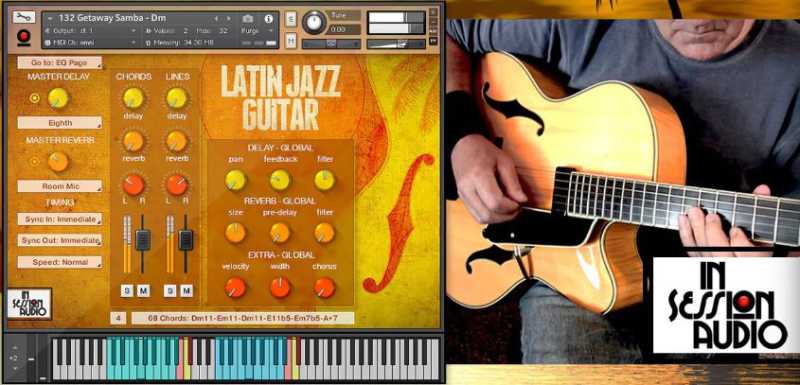Open the MIDI Ch dropdown
The height and width of the screenshot is (385, 800).
click(x=91, y=43)
